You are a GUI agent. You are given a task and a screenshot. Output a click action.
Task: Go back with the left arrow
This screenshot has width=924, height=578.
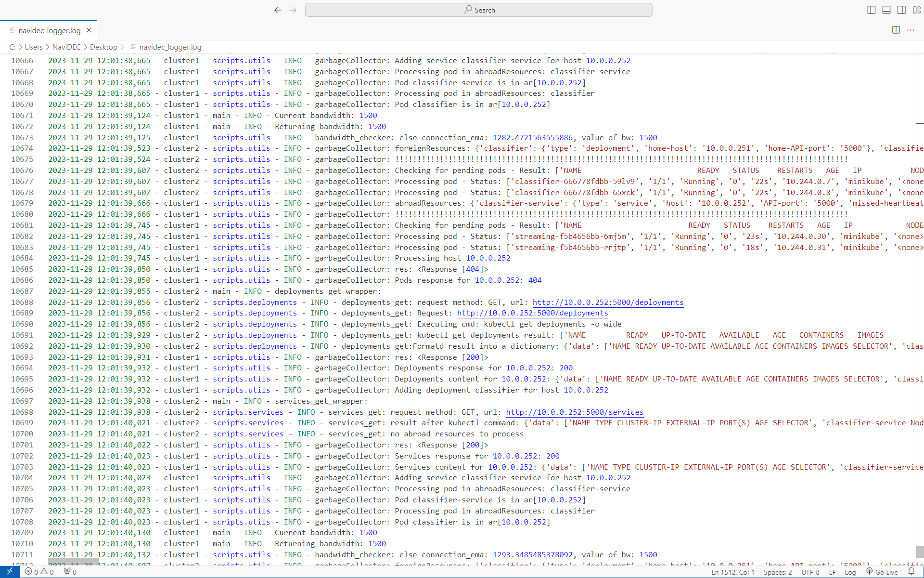coord(278,10)
